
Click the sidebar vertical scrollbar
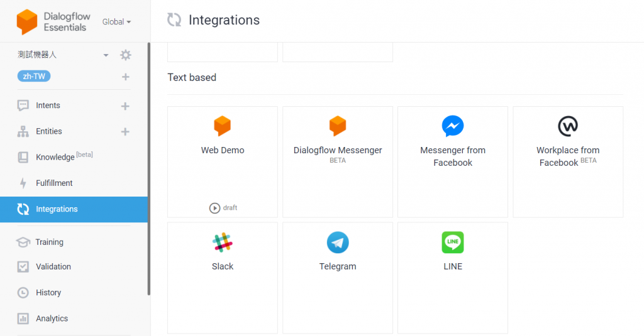pyautogui.click(x=148, y=168)
